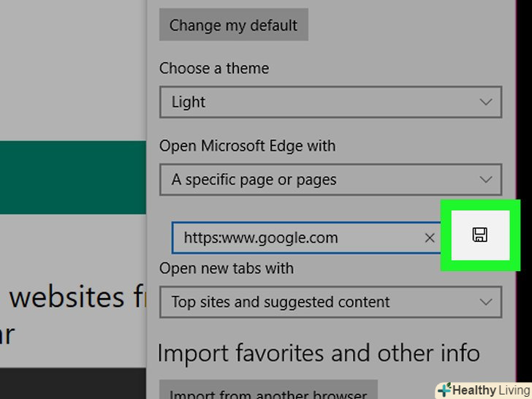532x399 pixels.
Task: Click chevron on 'A specific page or pages' dropdown
Action: 486,180
